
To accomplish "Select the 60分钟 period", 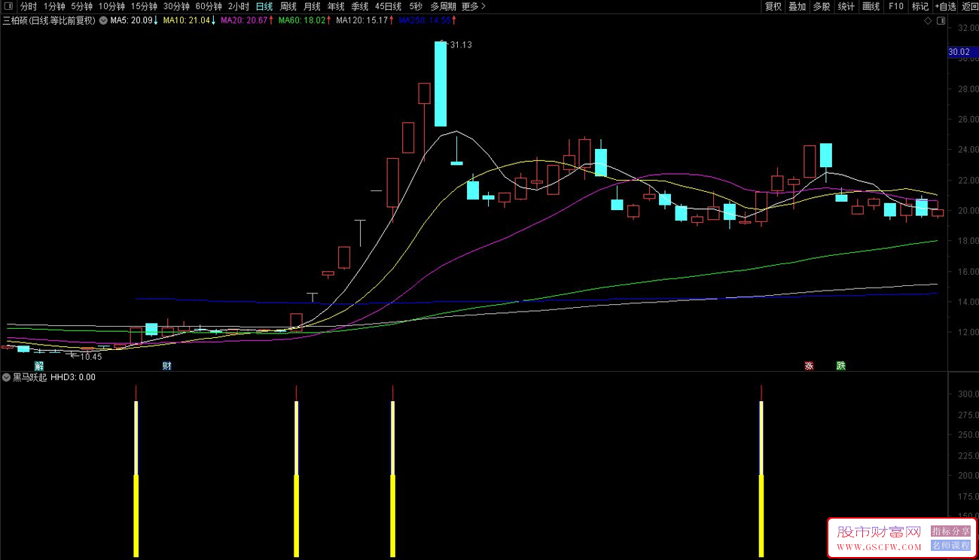I will (x=209, y=7).
